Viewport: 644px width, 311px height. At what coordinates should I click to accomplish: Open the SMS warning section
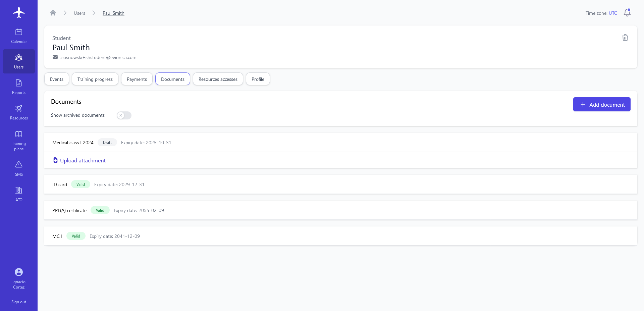pos(19,169)
